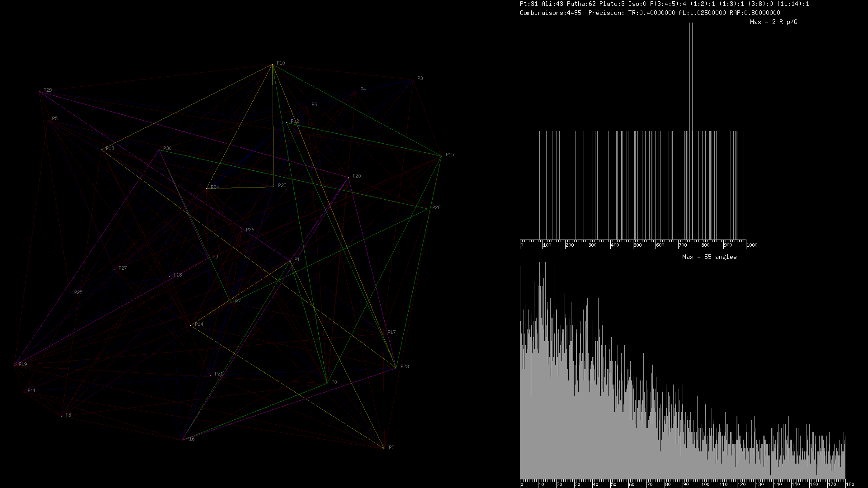Select point P19 on the left side
Screen dimensions: 868x488
click(x=14, y=365)
